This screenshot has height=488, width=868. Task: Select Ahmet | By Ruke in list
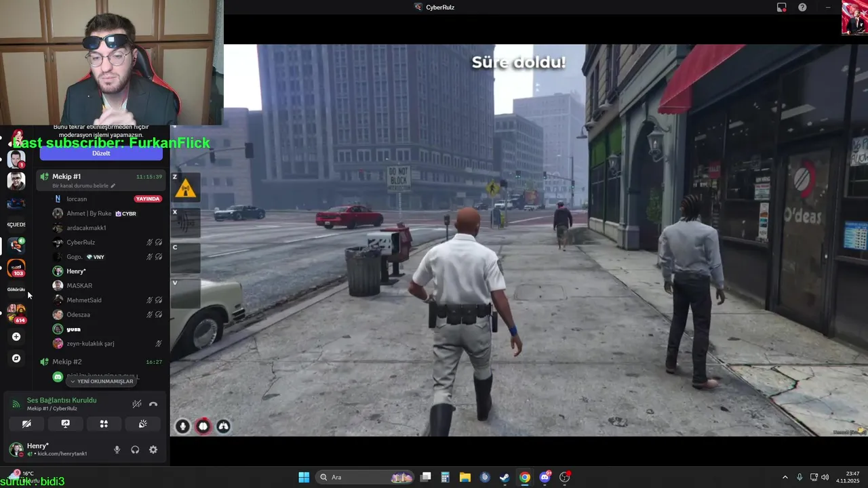[x=89, y=213]
